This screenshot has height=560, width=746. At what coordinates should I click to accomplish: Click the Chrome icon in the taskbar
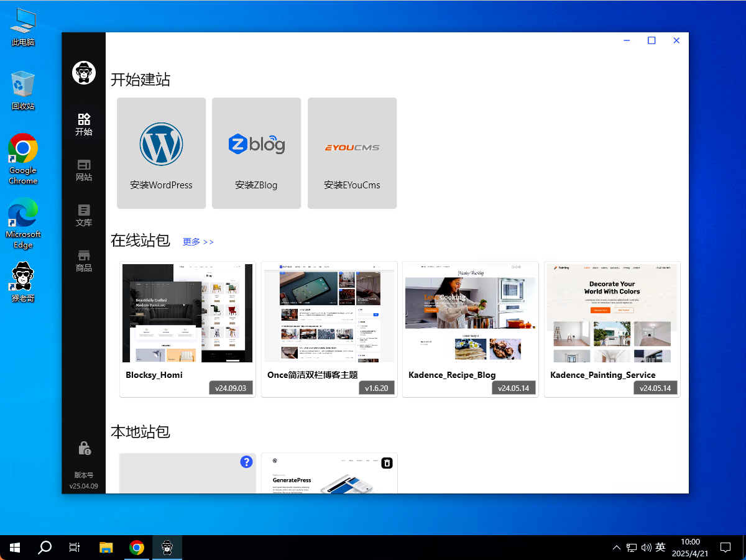[x=137, y=548]
